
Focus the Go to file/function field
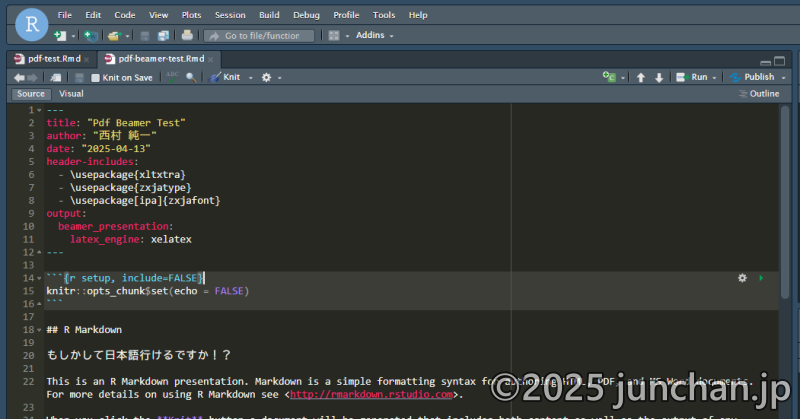coord(259,36)
